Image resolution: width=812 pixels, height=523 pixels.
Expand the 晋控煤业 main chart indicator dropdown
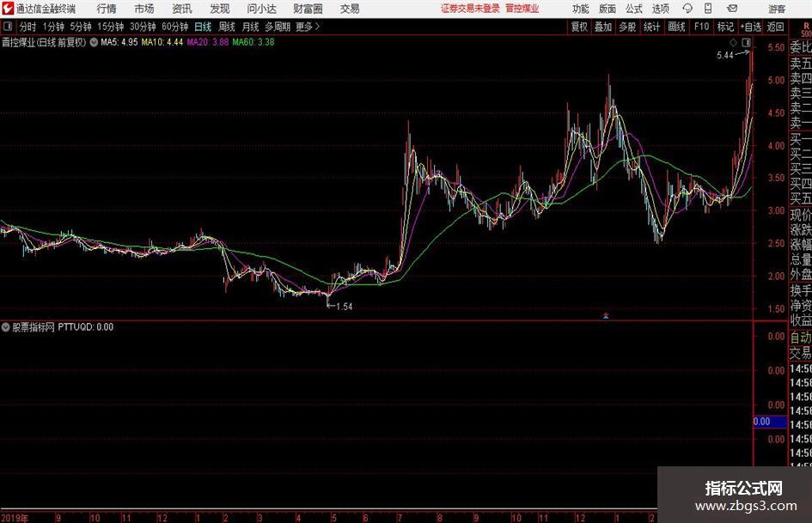click(x=94, y=42)
